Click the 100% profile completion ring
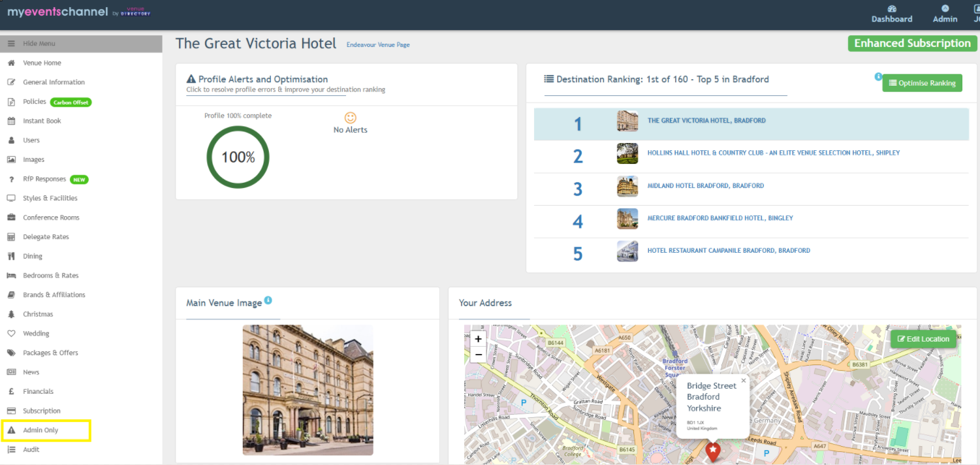Image resolution: width=980 pixels, height=465 pixels. 238,157
